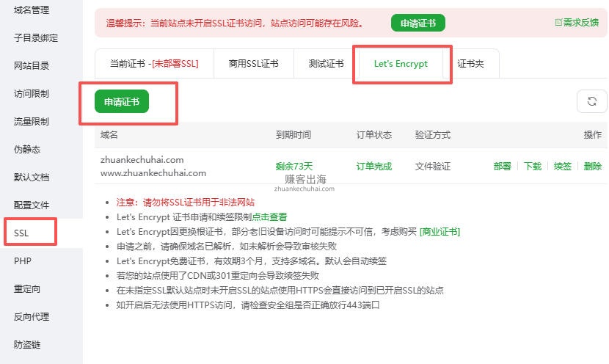This screenshot has height=364, width=609.
Task: Open the 点击查看 renewal limits link
Action: 269,217
